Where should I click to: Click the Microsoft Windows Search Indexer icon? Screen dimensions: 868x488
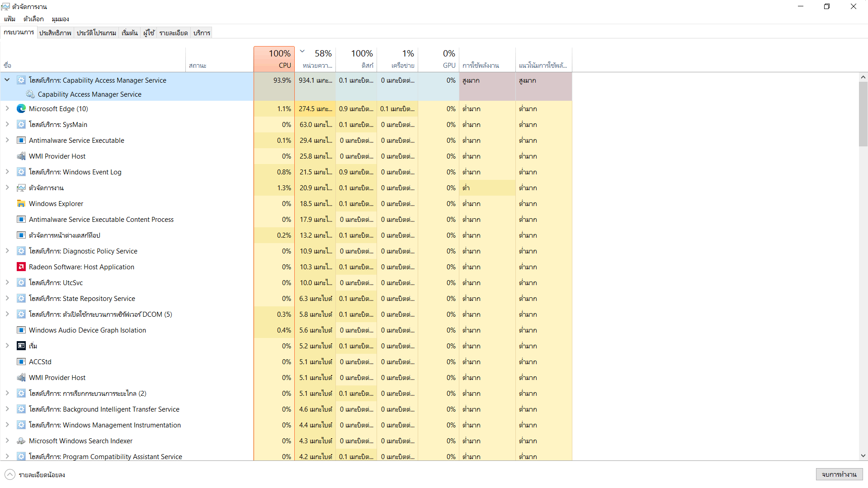21,441
